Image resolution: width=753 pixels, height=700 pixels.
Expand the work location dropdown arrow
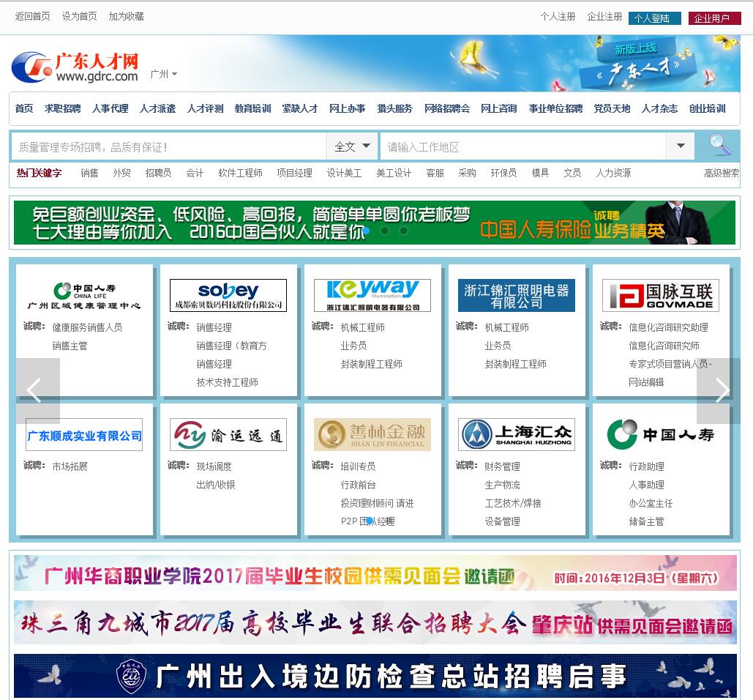tap(681, 146)
